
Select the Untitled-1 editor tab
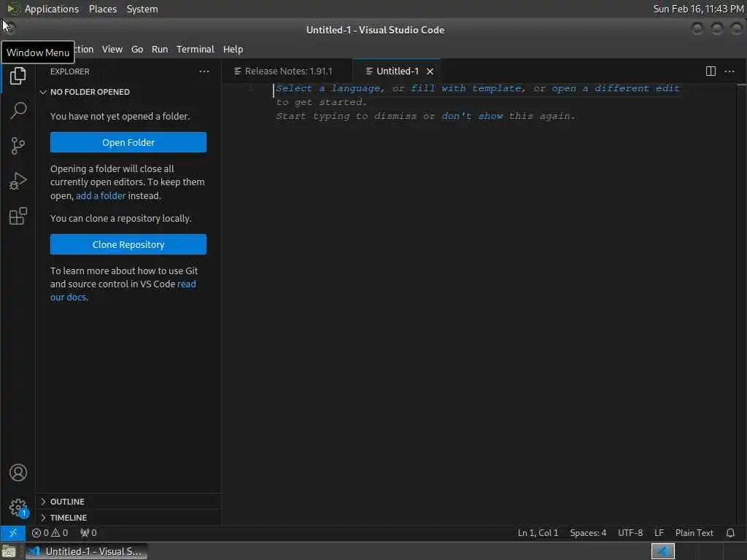[397, 71]
